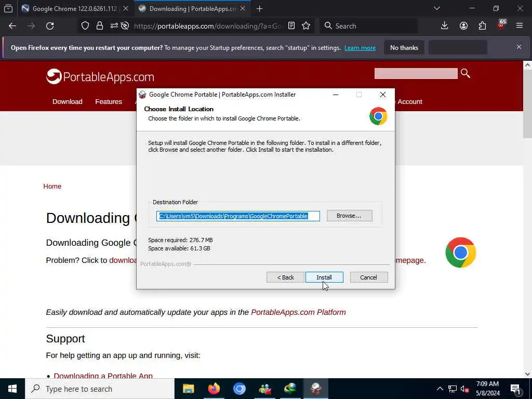
Task: Click the PortableApps.com logo
Action: pyautogui.click(x=100, y=77)
